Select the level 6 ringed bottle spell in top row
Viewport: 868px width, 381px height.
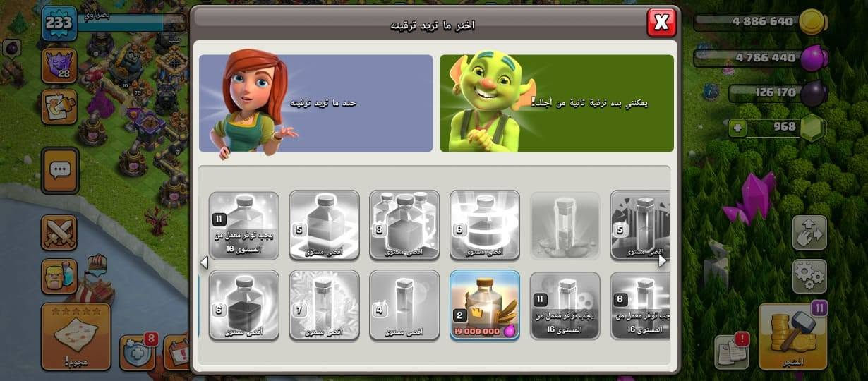coord(485,225)
